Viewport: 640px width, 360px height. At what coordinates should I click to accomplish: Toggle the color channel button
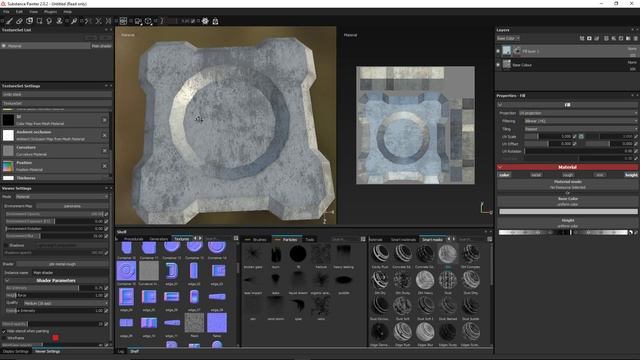504,175
